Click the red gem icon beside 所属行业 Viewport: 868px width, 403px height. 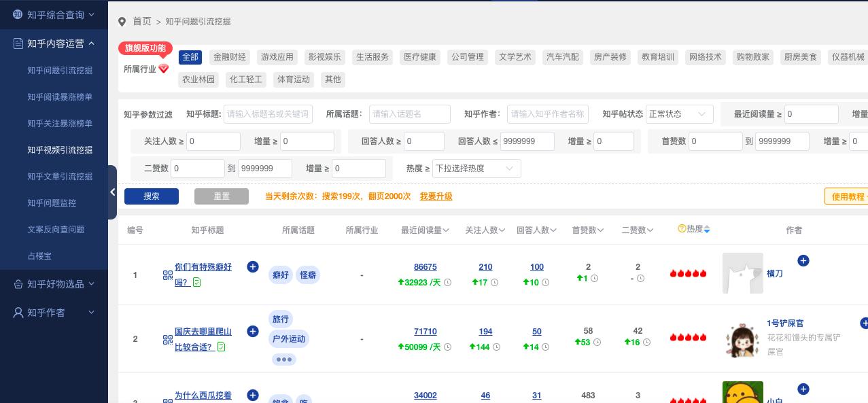point(163,69)
